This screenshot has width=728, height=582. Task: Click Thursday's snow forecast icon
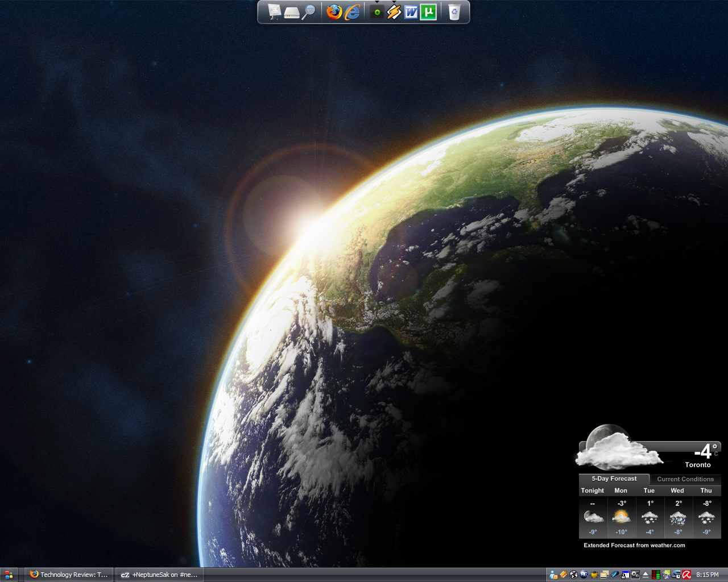point(706,517)
